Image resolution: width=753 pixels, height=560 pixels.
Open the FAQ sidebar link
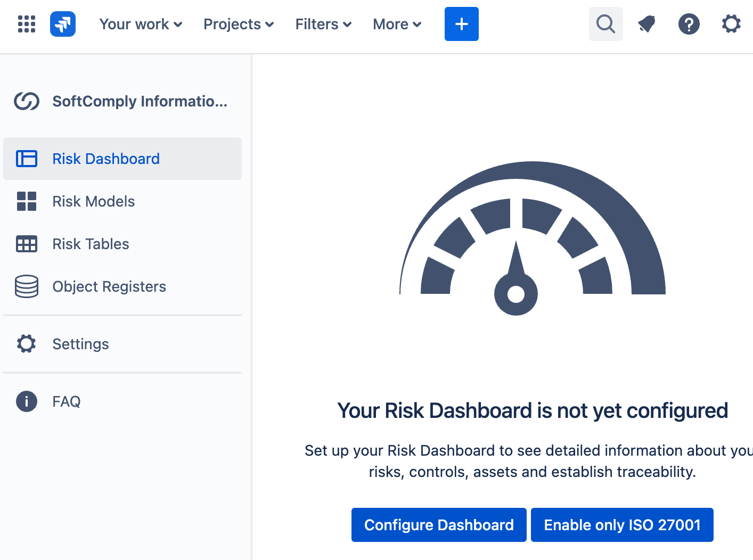[122, 401]
